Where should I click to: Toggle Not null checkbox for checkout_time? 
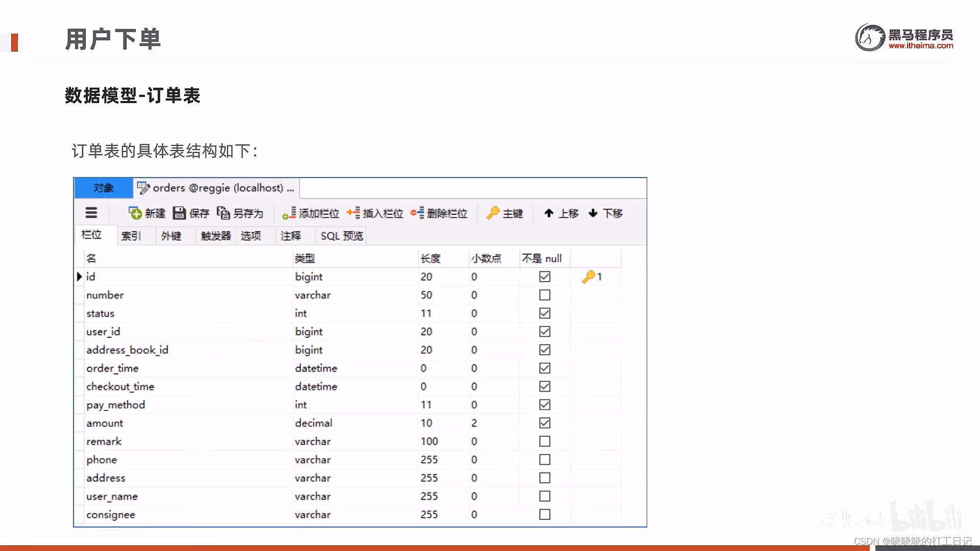pos(545,386)
